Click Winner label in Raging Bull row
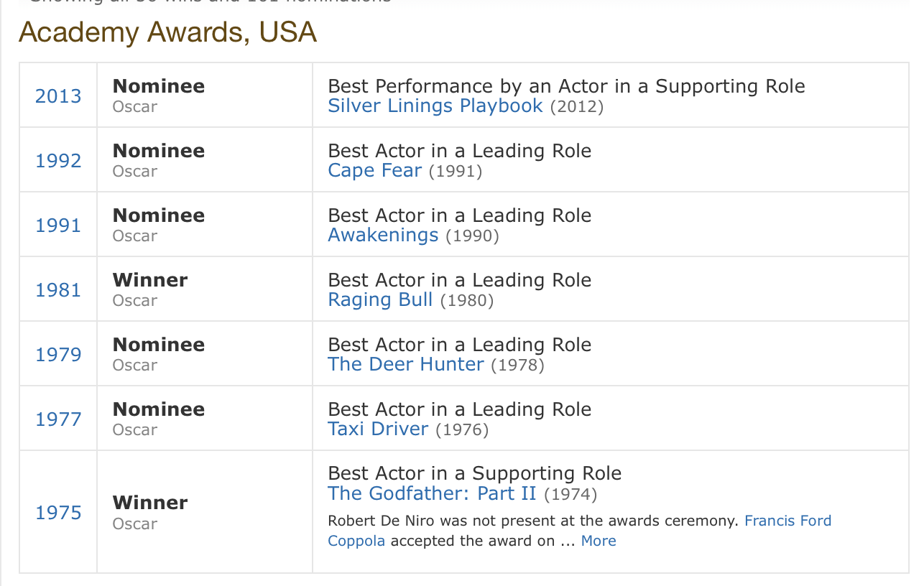Screen dimensions: 924x586 click(150, 280)
